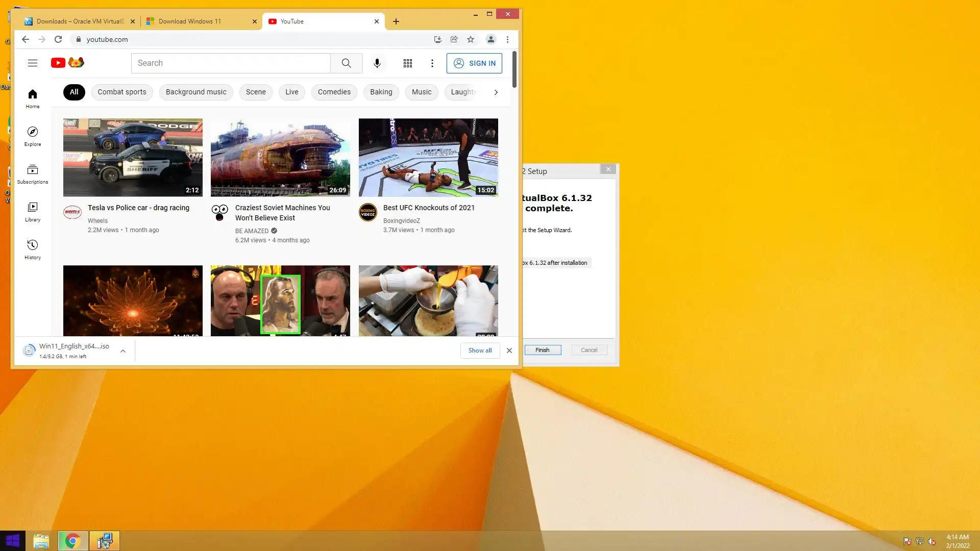Open Subscriptions in the YouTube sidebar
This screenshot has height=551, width=980.
coord(33,174)
